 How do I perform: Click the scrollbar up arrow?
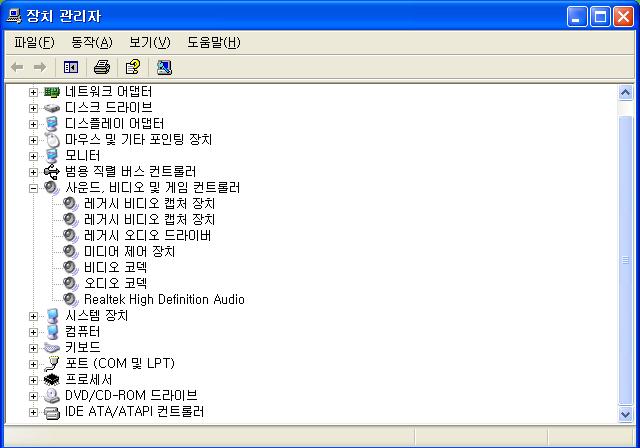pyautogui.click(x=625, y=93)
